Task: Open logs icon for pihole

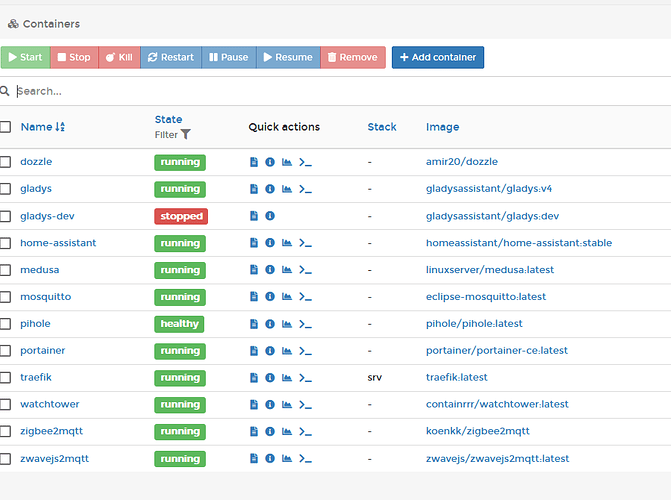Action: pos(254,324)
